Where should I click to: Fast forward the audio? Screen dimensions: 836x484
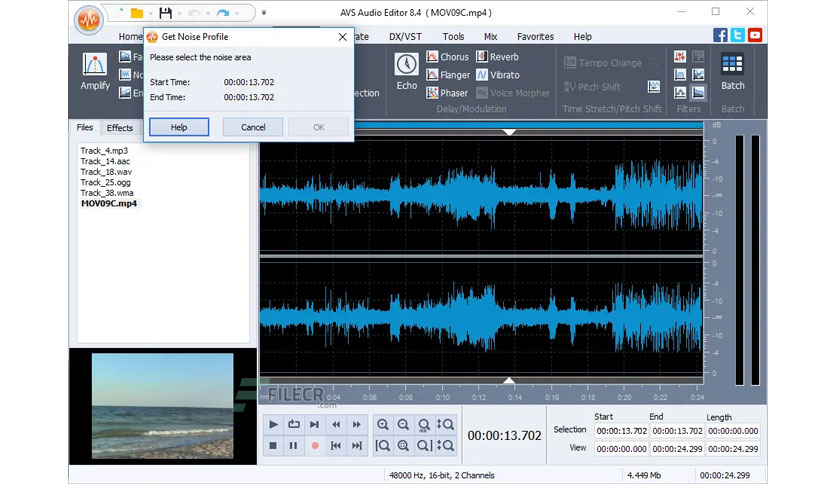[x=357, y=424]
